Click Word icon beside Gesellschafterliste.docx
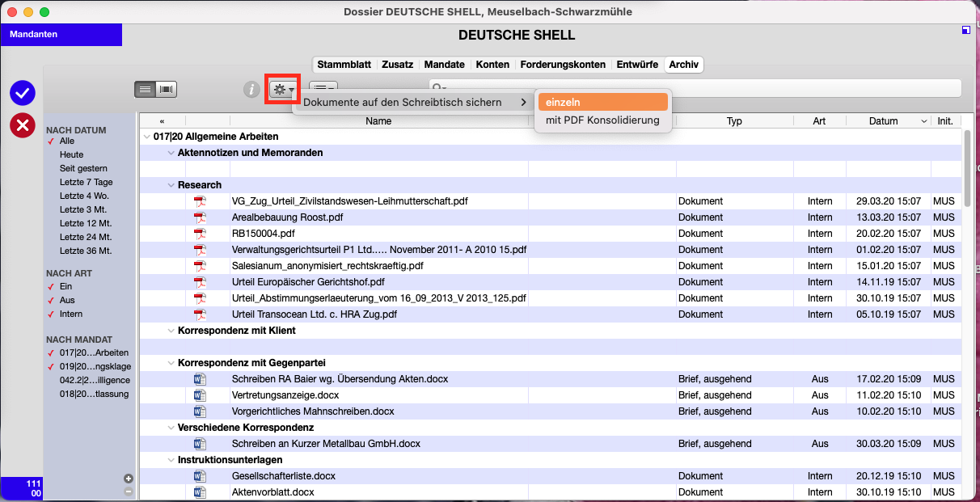The width and height of the screenshot is (980, 502). pos(200,476)
